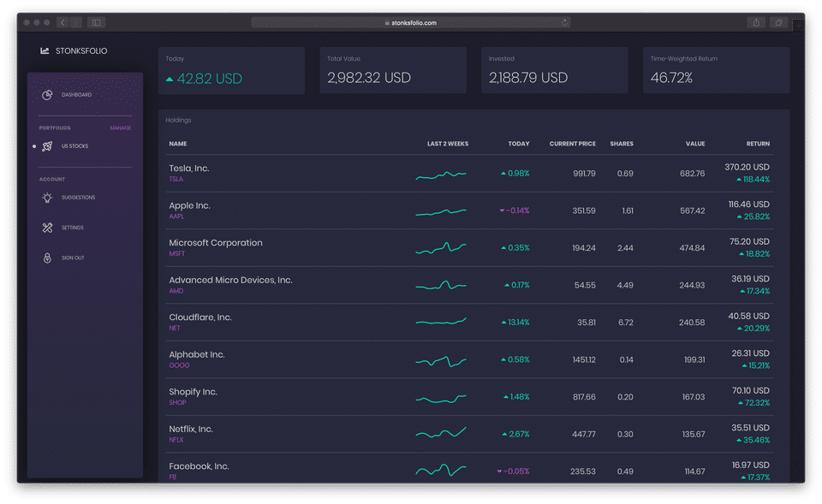The height and width of the screenshot is (504, 822).
Task: Toggle the Safari sidebar icon
Action: pos(97,23)
